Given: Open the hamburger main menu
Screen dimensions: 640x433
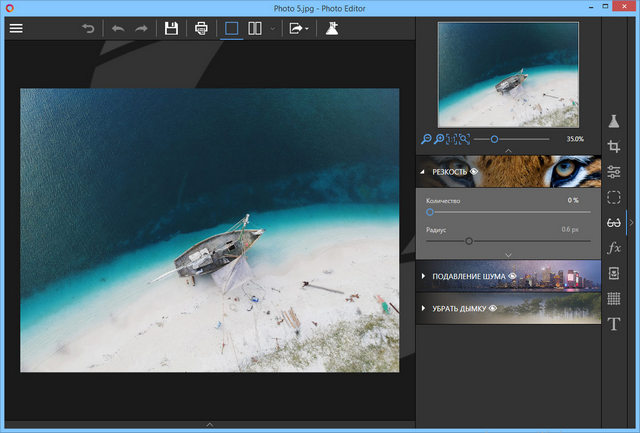Looking at the screenshot, I should (x=15, y=28).
